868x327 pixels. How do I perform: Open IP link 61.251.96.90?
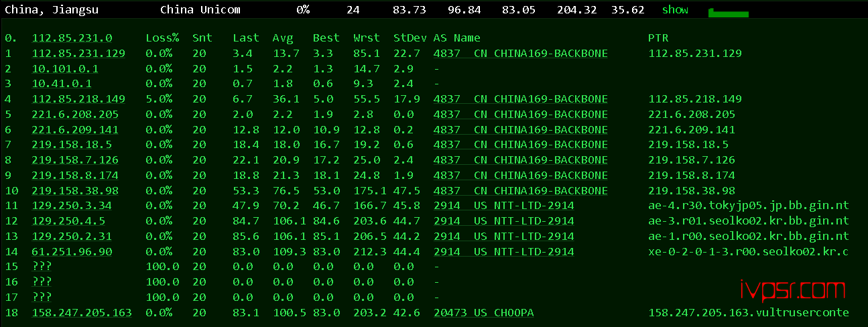tap(72, 252)
